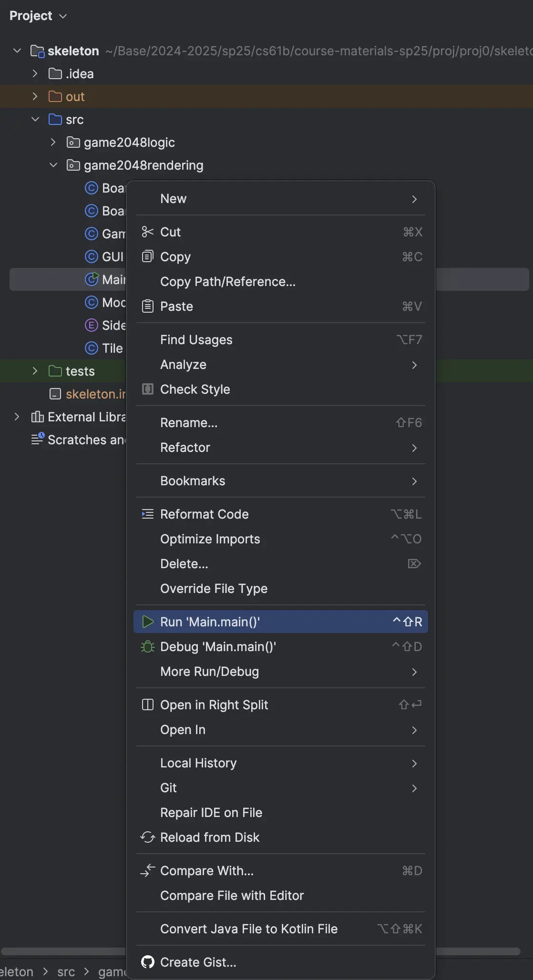Image resolution: width=533 pixels, height=980 pixels.
Task: Open the Project view dropdown
Action: click(38, 16)
